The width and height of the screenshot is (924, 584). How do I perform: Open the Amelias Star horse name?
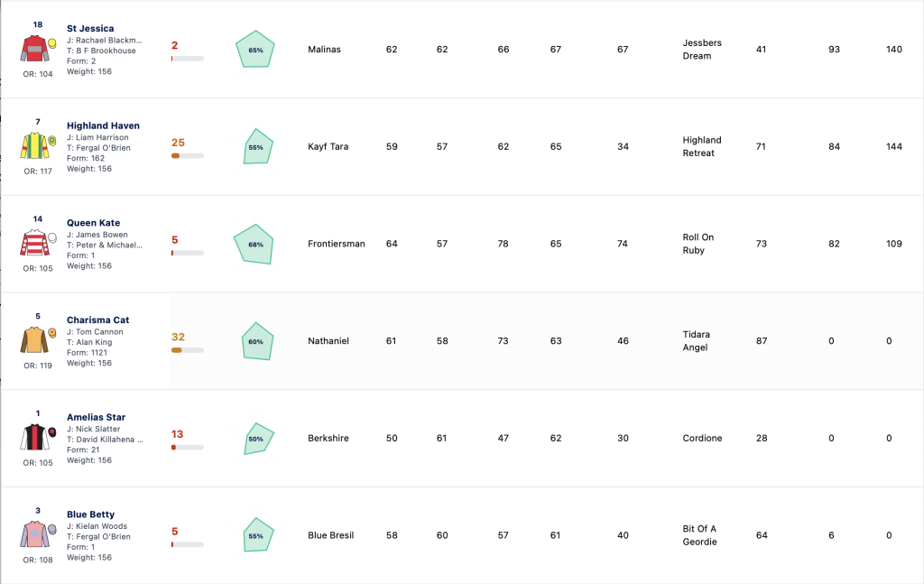point(96,417)
